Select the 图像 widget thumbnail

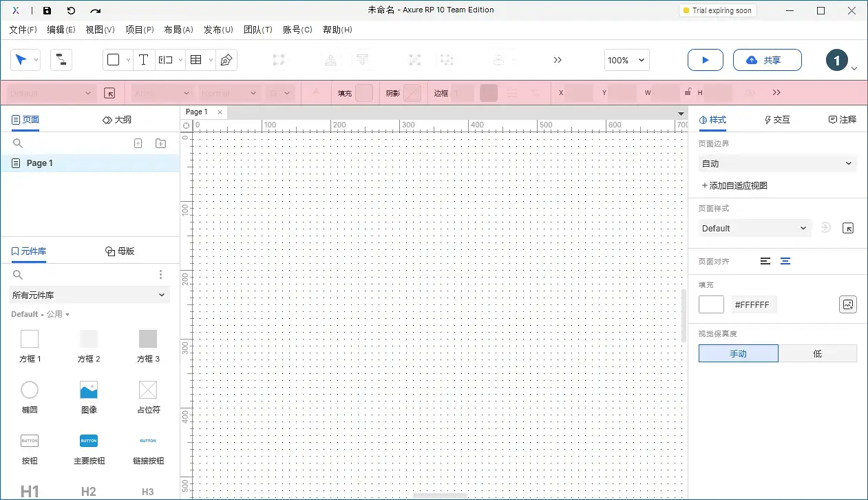point(89,389)
